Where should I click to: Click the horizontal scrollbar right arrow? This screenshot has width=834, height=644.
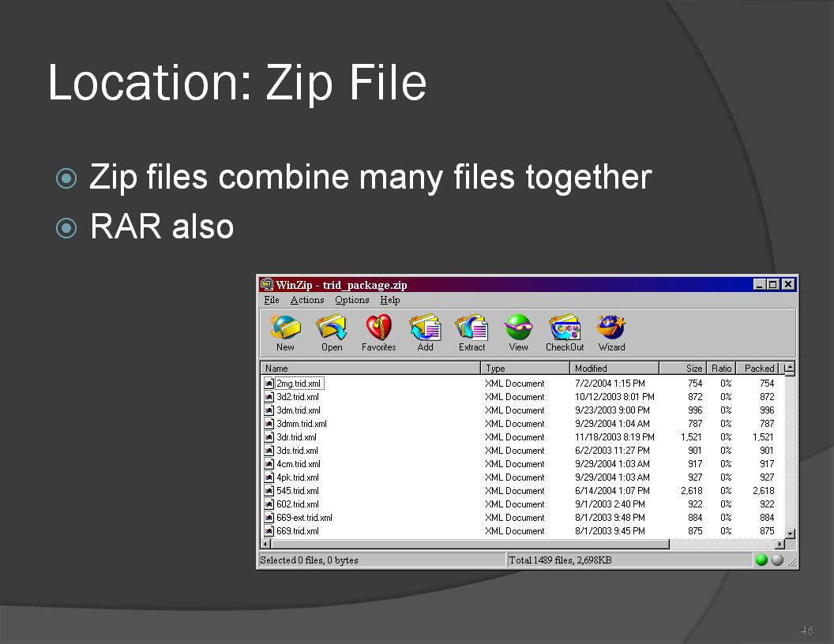780,545
